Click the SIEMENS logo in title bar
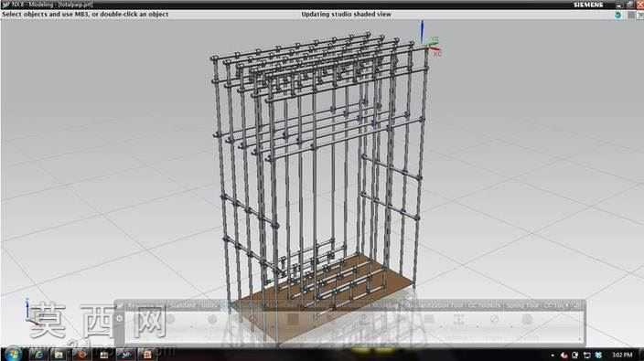Image resolution: width=644 pixels, height=361 pixels. coord(588,5)
